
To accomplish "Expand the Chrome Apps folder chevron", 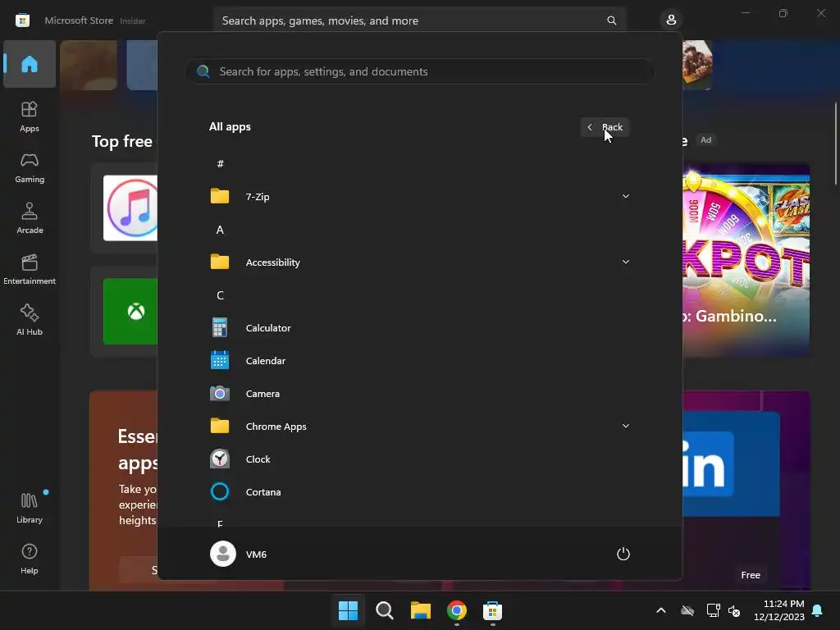I will [626, 426].
